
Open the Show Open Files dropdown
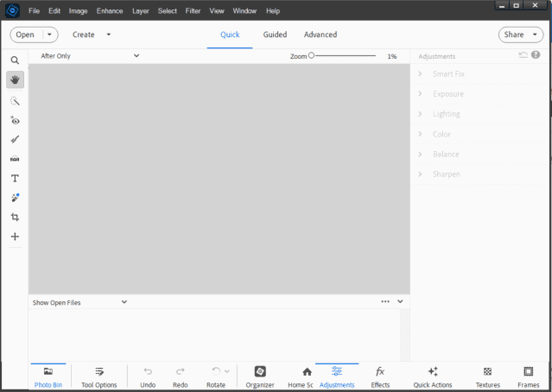[x=79, y=302]
